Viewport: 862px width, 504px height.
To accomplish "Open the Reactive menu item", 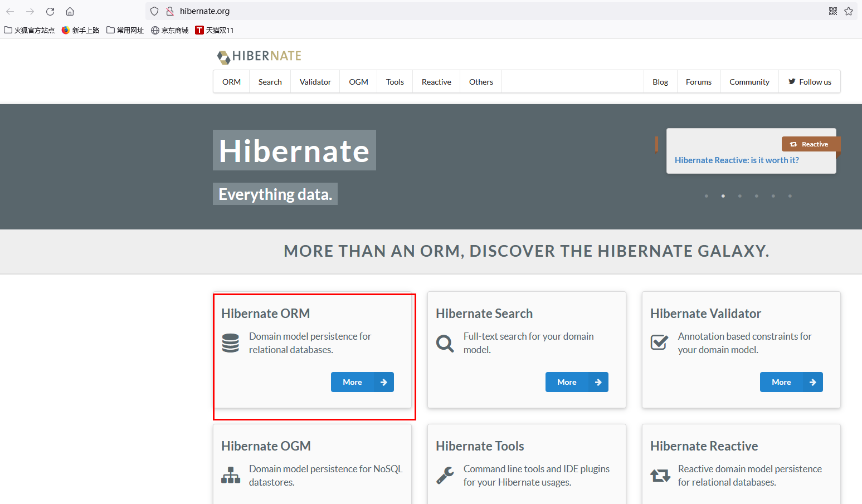I will (x=436, y=82).
